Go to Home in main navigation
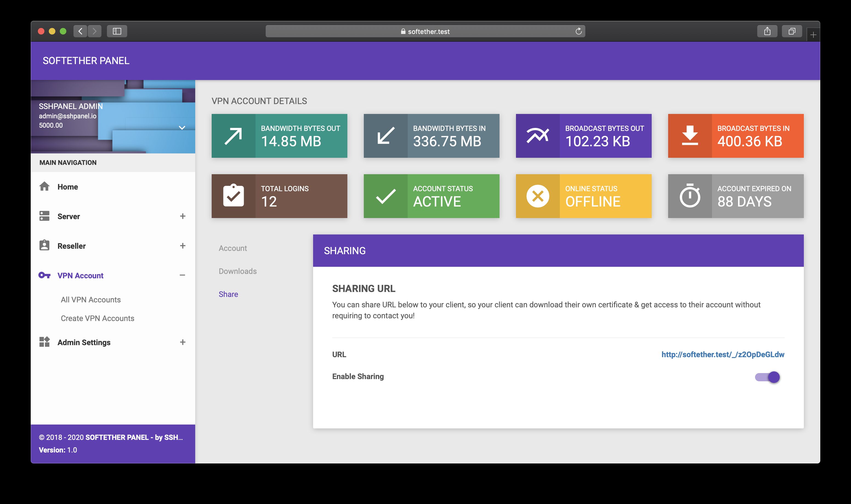This screenshot has height=504, width=851. pos(113,187)
